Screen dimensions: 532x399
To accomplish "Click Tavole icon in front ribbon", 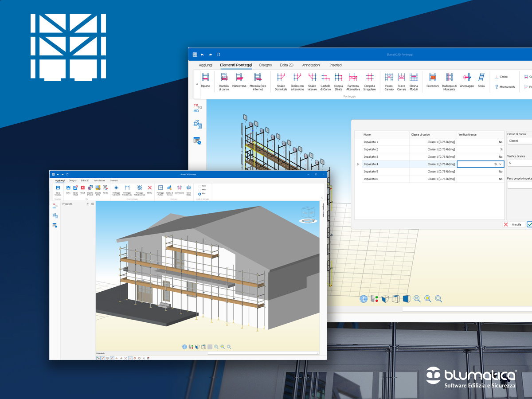I will (105, 189).
